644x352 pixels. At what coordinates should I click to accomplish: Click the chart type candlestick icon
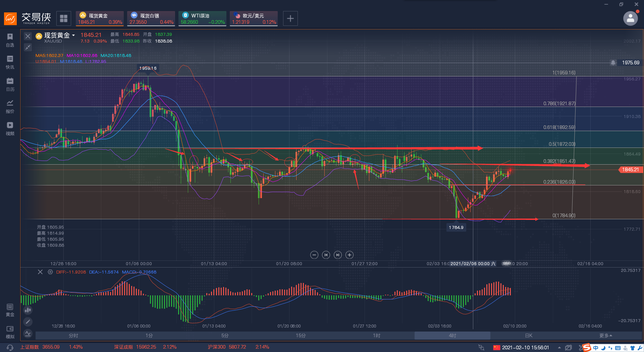28,310
